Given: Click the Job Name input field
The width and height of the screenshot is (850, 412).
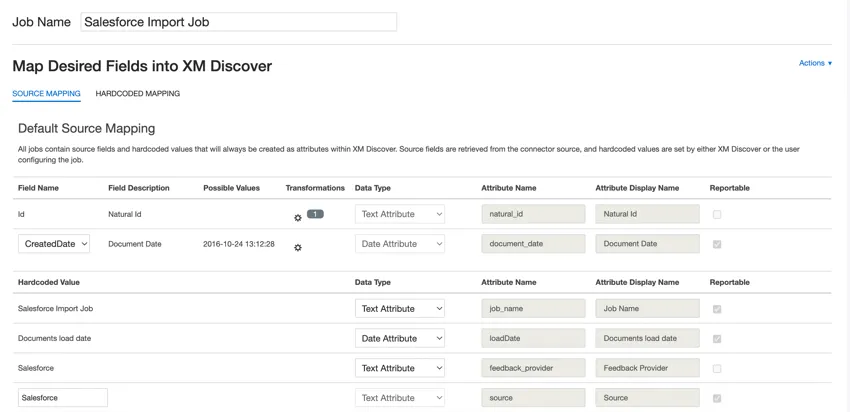Looking at the screenshot, I should [238, 22].
